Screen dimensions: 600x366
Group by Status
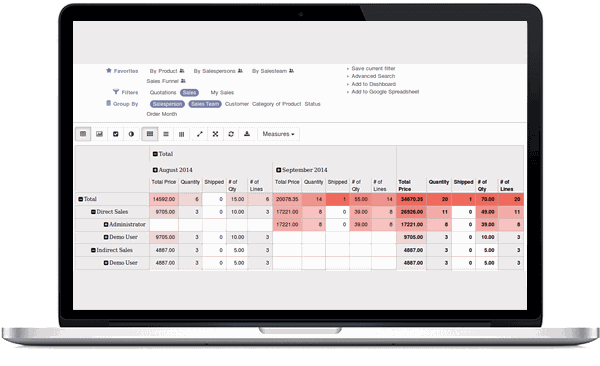point(313,104)
